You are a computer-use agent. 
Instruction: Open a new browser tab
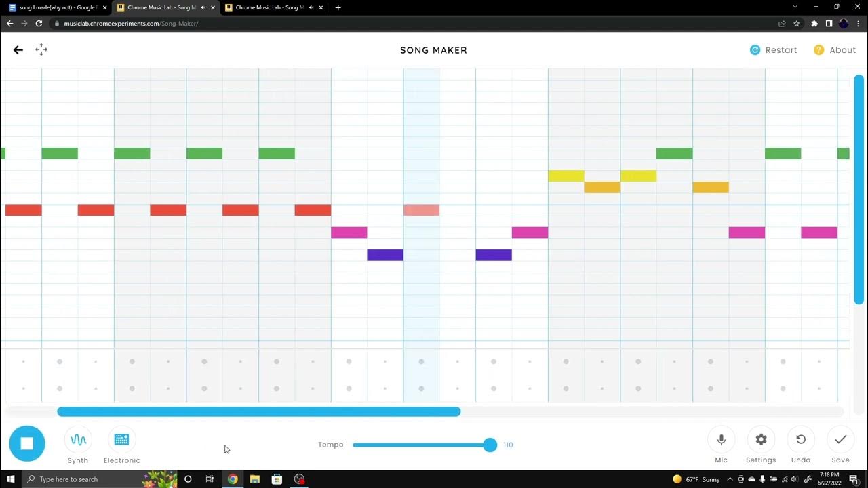pos(338,7)
